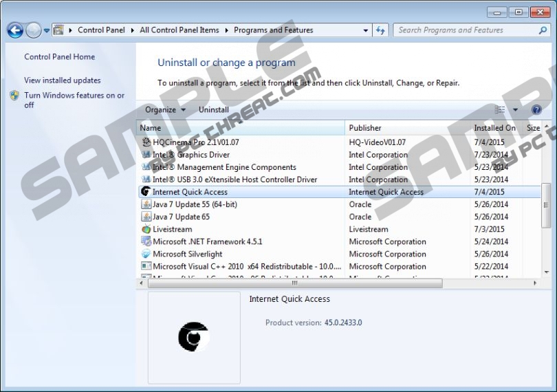Select Intel USB 3.0 Host Controller icon

pyautogui.click(x=146, y=179)
